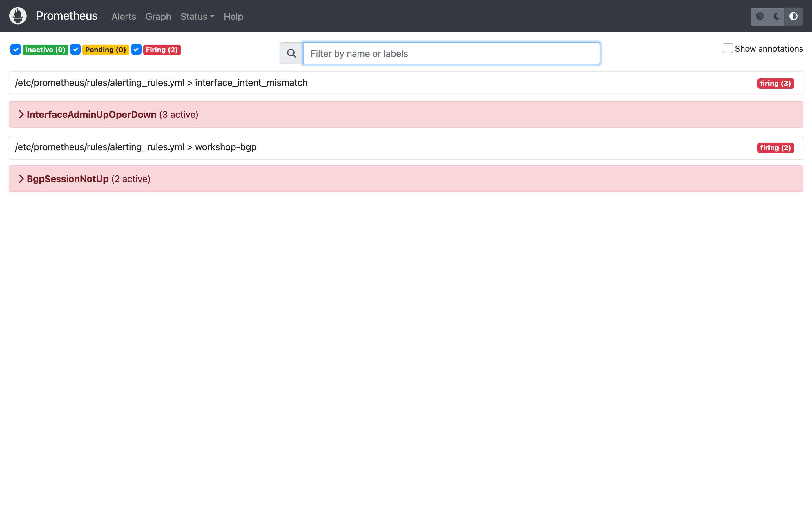Viewport: 812px width, 522px height.
Task: Click the (3 active) count text
Action: [179, 115]
